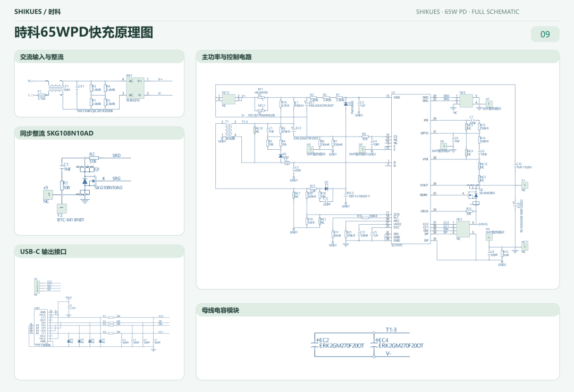Click the page number 09 badge
574x392 pixels.
tap(545, 34)
